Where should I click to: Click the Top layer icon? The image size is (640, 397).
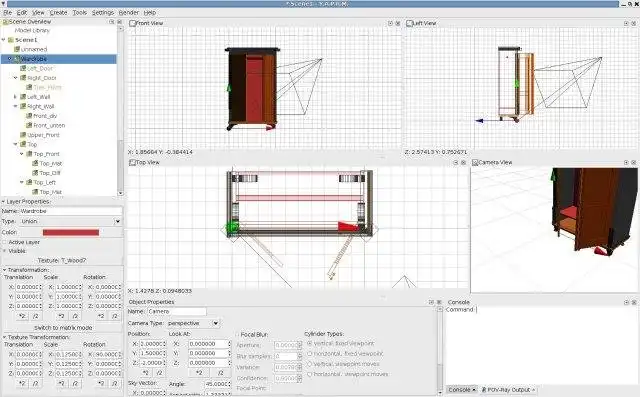click(23, 144)
